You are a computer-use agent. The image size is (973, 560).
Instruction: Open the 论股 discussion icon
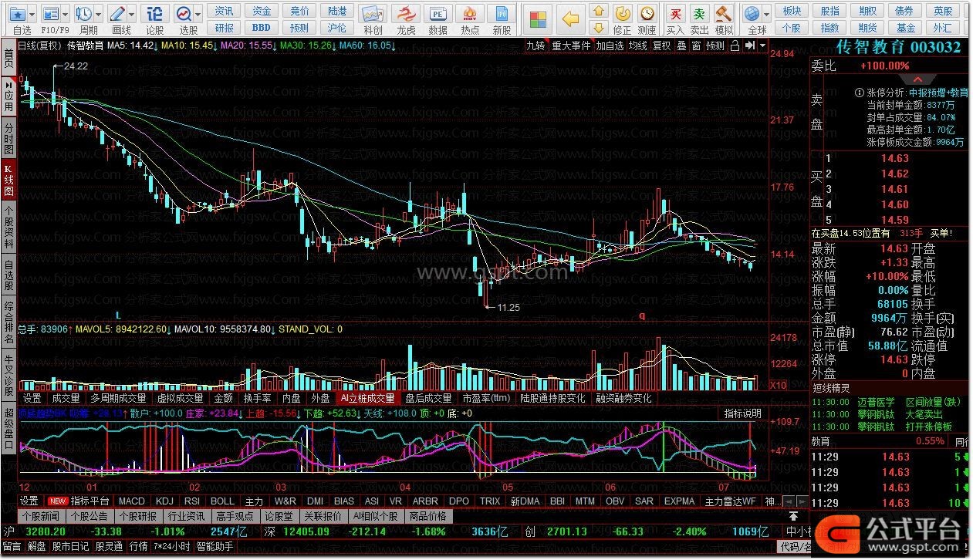click(x=154, y=13)
